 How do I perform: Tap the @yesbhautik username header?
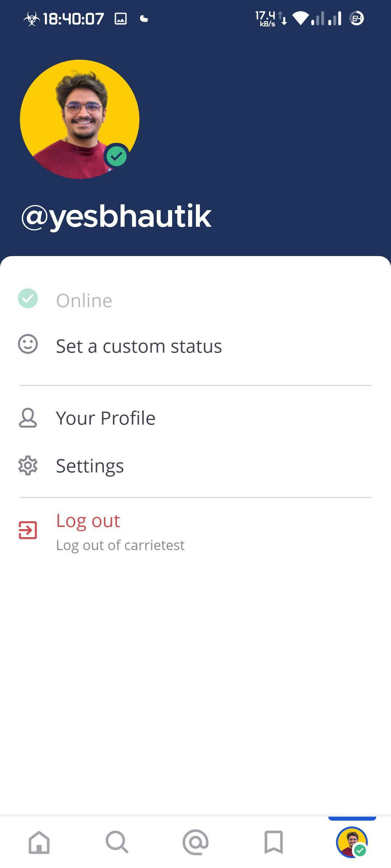[116, 216]
